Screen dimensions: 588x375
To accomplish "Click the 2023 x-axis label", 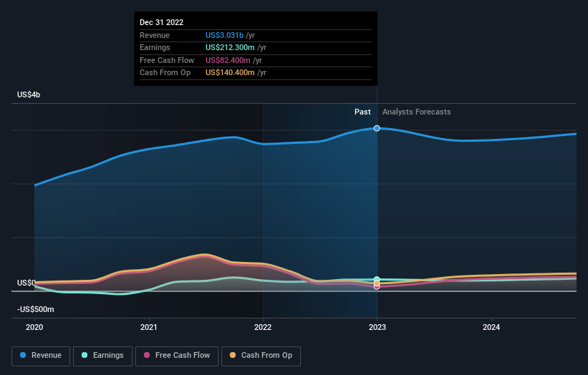I will [x=377, y=327].
